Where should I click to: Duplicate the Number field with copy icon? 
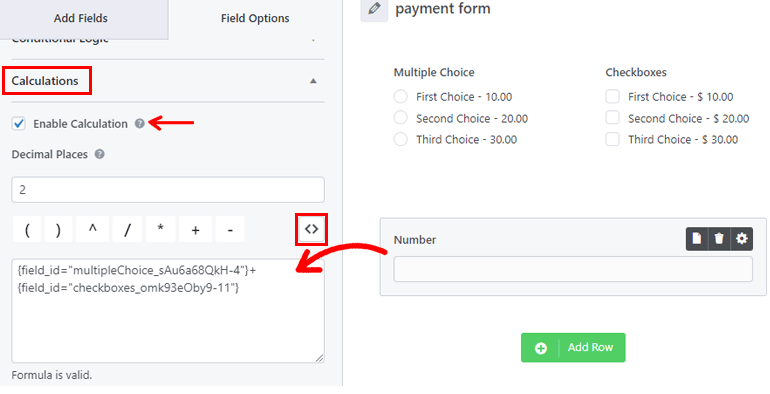[697, 239]
